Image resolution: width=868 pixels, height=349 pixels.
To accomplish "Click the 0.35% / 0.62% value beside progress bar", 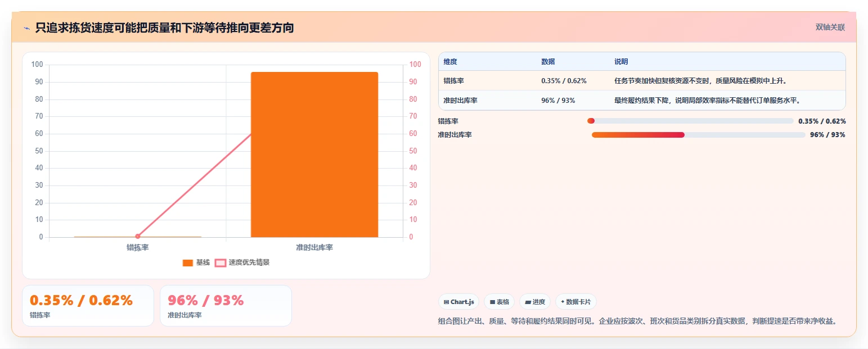I will click(x=822, y=121).
